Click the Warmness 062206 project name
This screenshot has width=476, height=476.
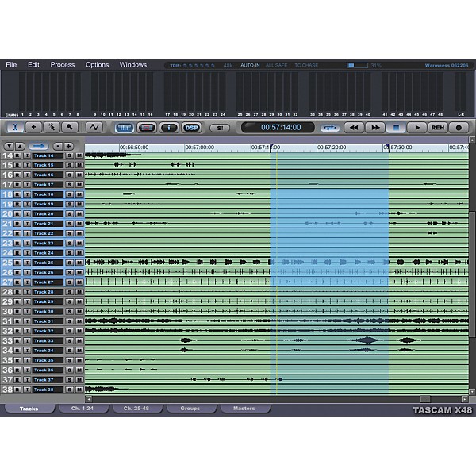pos(447,65)
